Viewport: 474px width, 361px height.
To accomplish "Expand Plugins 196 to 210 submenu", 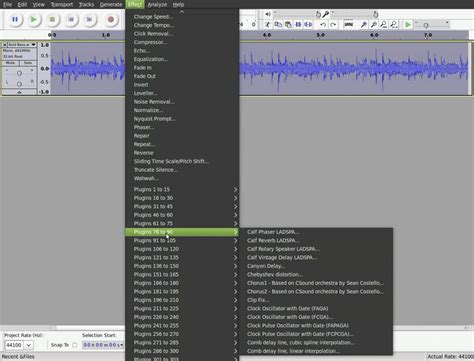I will click(x=182, y=300).
